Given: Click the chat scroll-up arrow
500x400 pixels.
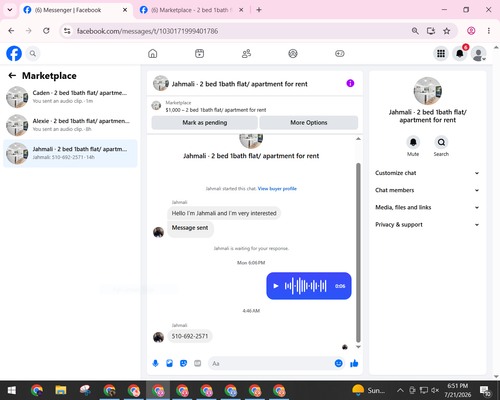Looking at the screenshot, I should point(358,139).
